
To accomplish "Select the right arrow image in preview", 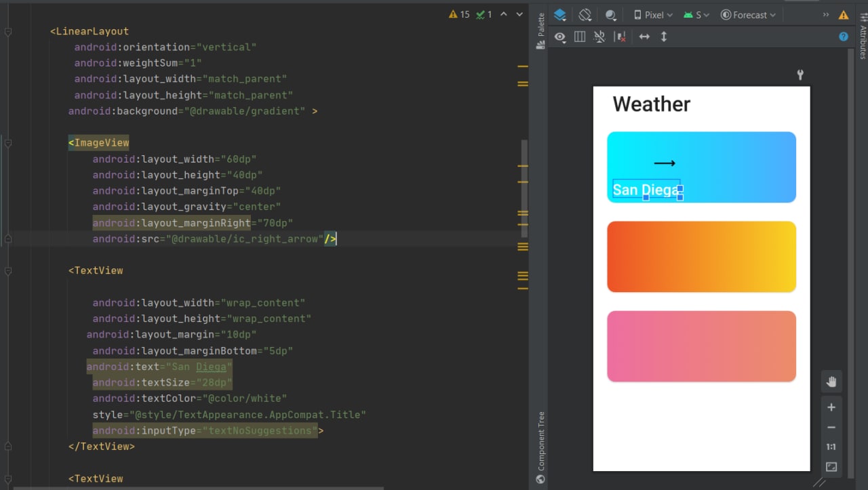I will point(665,163).
